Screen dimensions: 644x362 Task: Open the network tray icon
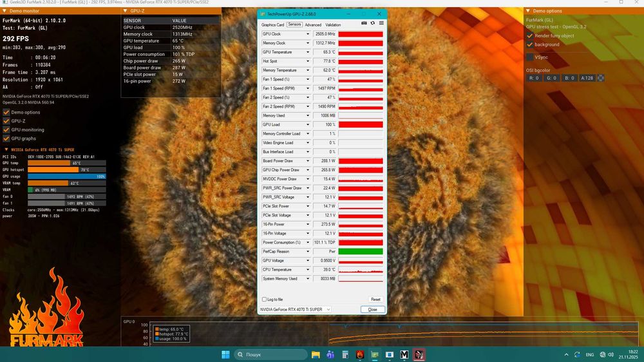click(603, 355)
